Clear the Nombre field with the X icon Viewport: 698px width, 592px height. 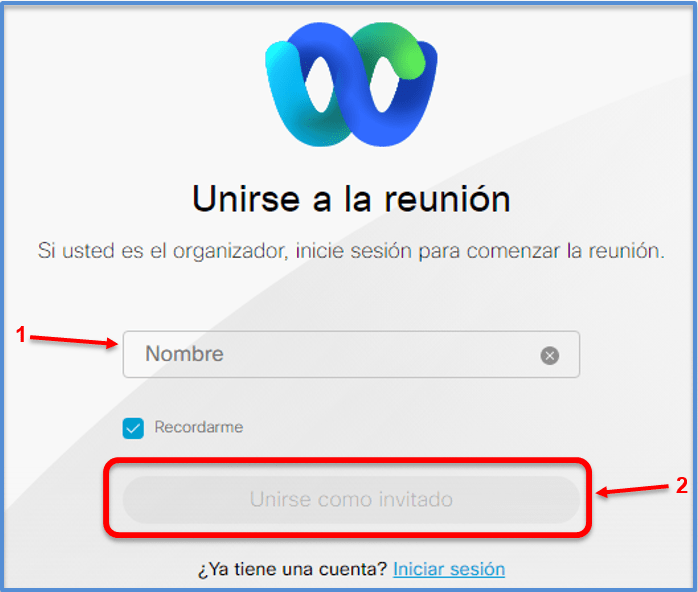point(549,355)
